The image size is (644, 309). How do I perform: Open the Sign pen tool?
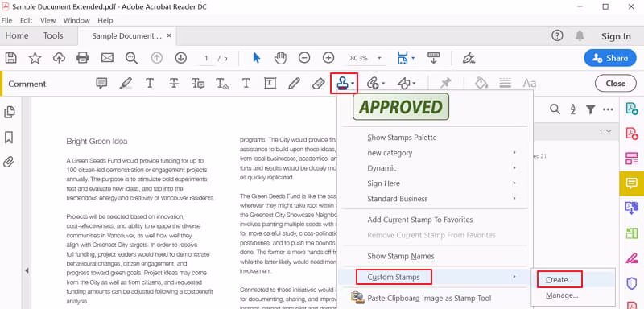tap(469, 58)
